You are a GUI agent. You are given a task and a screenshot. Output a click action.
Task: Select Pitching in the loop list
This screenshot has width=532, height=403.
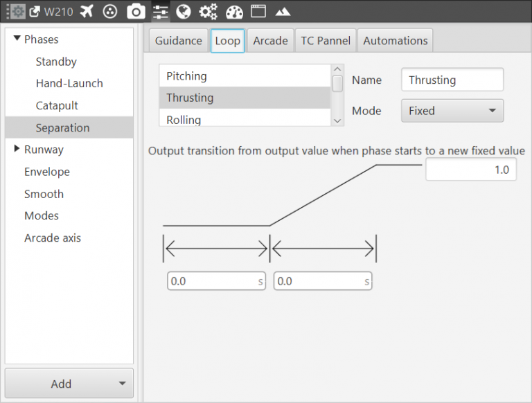pyautogui.click(x=245, y=76)
